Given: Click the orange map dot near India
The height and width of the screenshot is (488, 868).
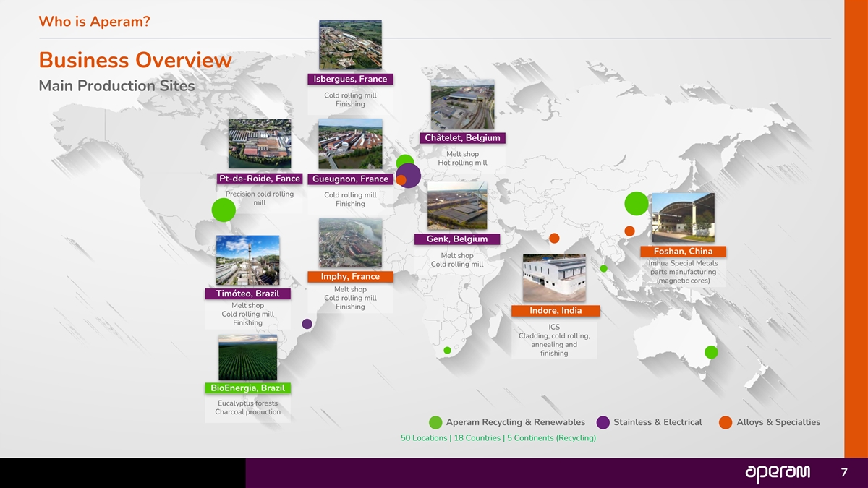Looking at the screenshot, I should click(554, 238).
